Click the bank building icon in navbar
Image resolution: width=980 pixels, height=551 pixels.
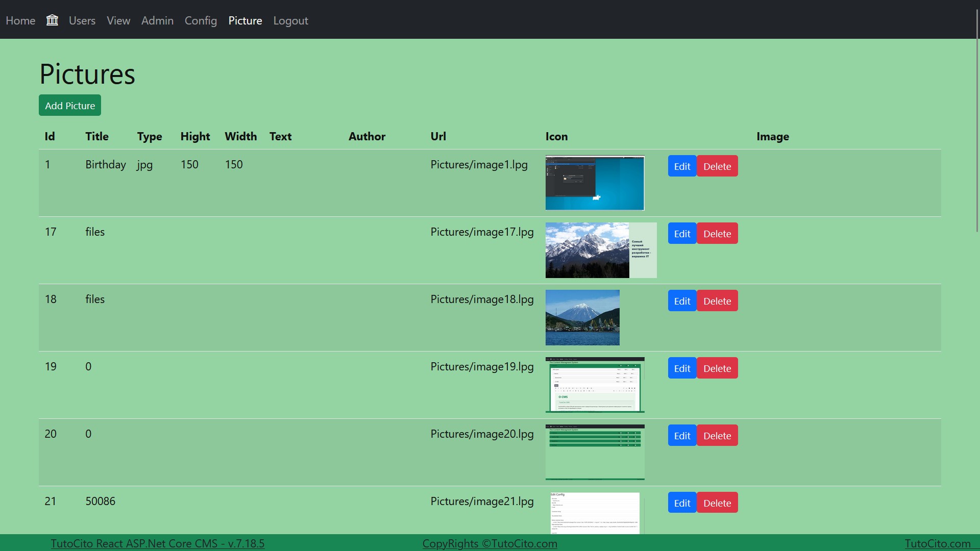pyautogui.click(x=52, y=20)
